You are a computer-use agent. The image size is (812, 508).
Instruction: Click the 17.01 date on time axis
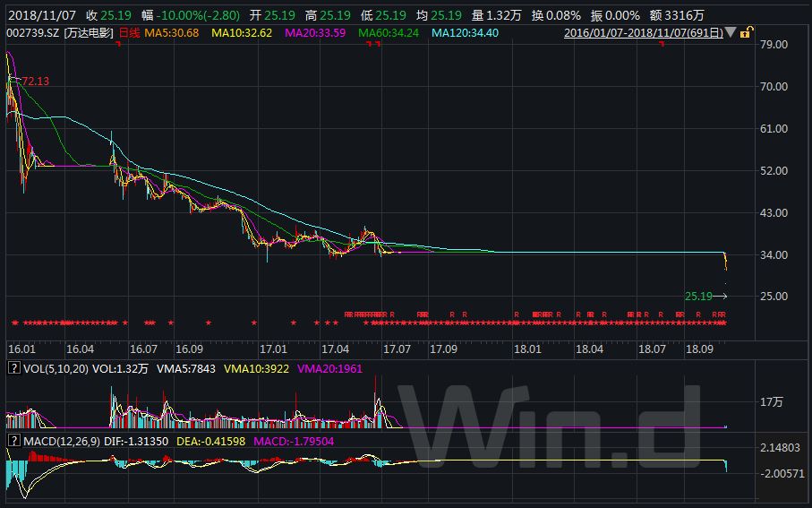click(x=273, y=348)
